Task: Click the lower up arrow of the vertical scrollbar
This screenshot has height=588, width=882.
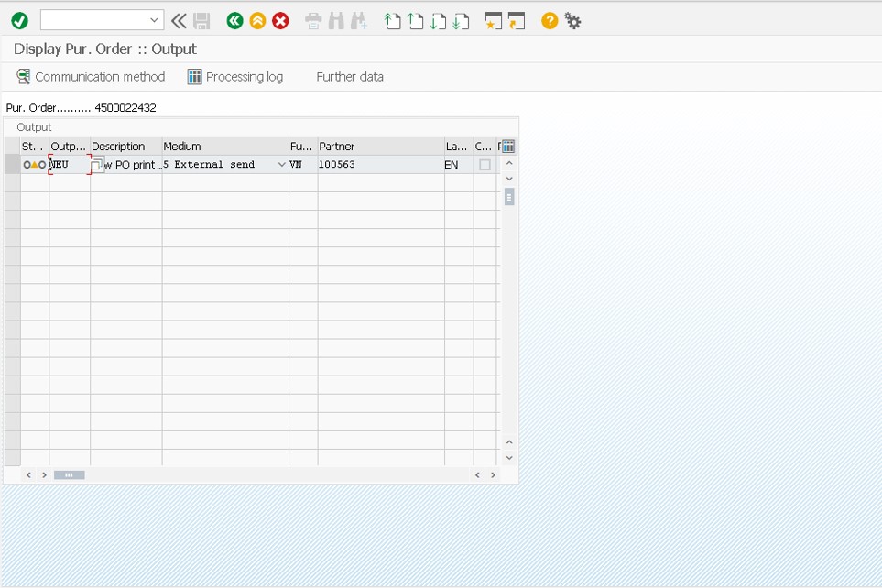Action: tap(509, 442)
